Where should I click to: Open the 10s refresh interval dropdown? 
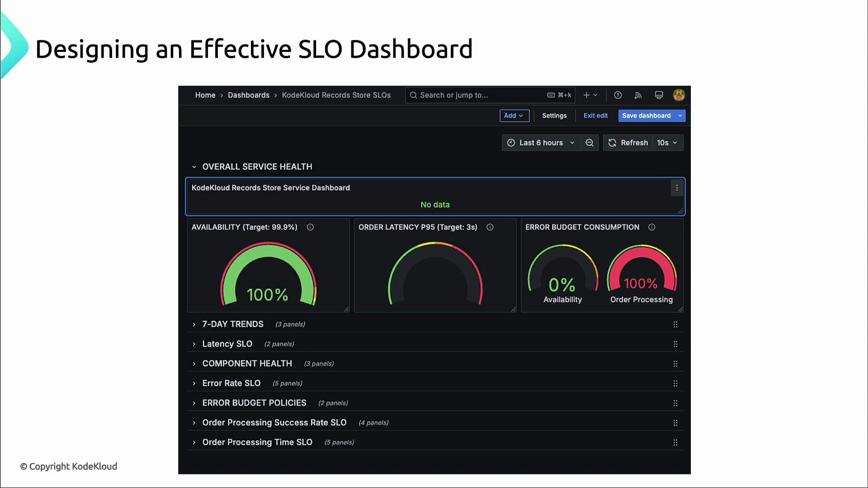coord(667,142)
